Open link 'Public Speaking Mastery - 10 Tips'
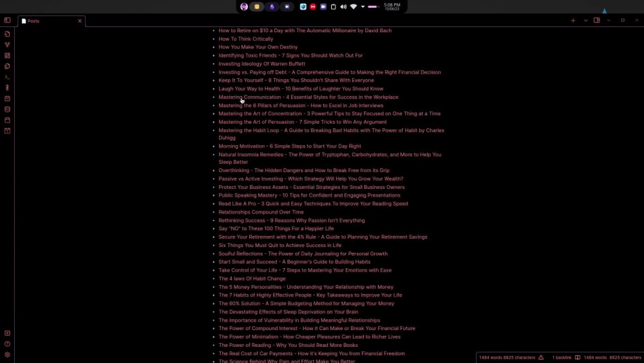 click(309, 195)
